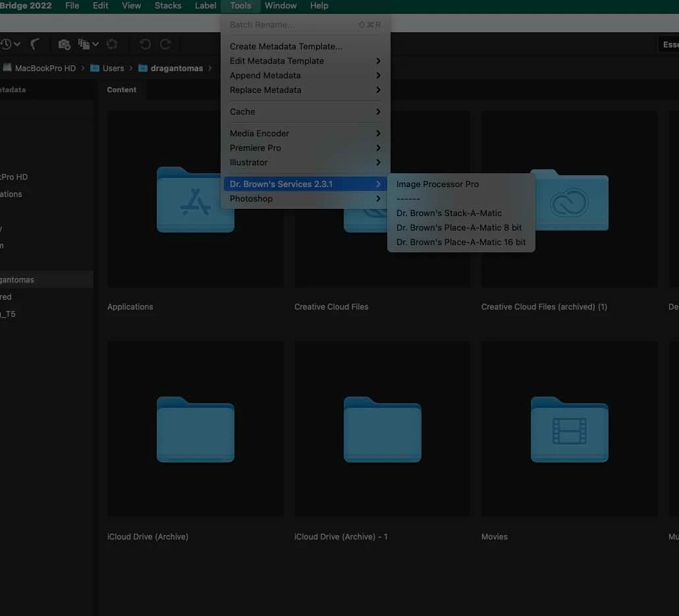Screen dimensions: 679x616
Task: Click the Rotate 90° counterclockwise icon
Action: (x=145, y=44)
